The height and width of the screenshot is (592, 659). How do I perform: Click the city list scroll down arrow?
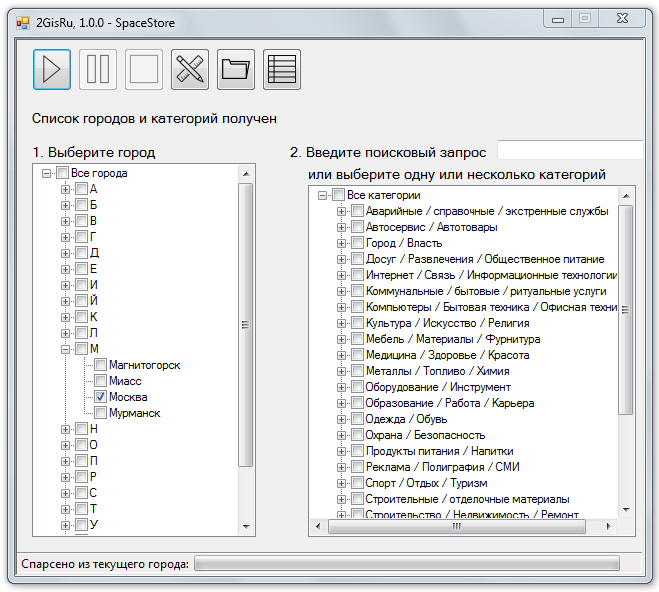click(246, 526)
